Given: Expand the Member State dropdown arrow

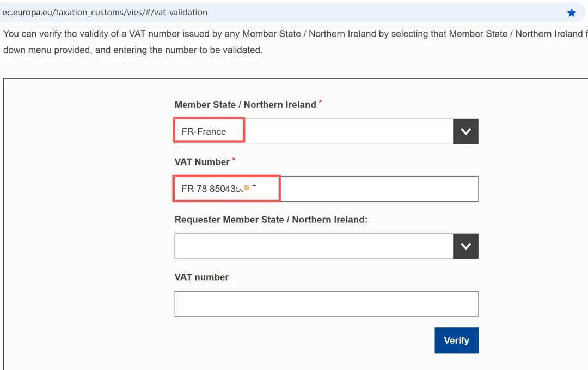Looking at the screenshot, I should pos(465,131).
